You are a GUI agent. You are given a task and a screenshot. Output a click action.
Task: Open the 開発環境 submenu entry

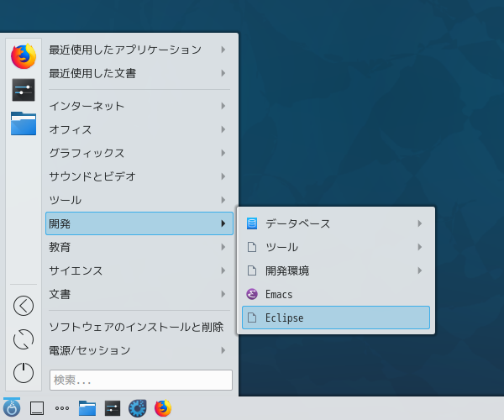pyautogui.click(x=335, y=270)
